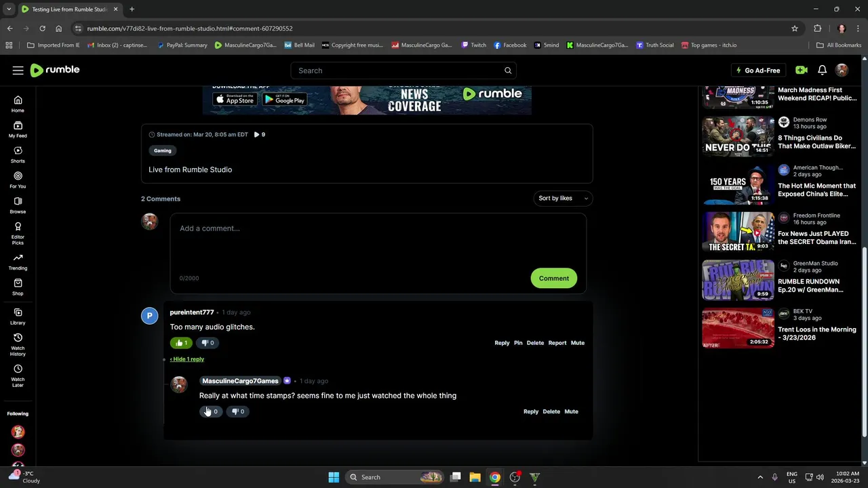This screenshot has height=488, width=868.
Task: Open Watch History in the sidebar
Action: pyautogui.click(x=18, y=344)
